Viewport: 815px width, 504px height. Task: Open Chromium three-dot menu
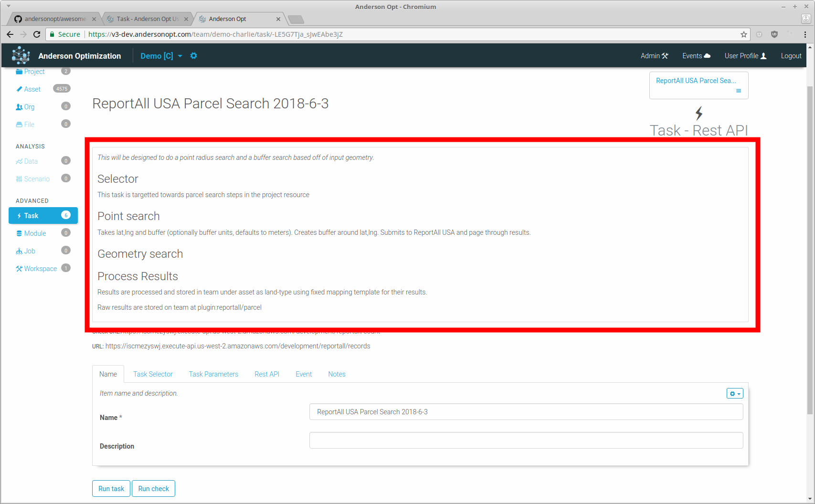tap(805, 34)
